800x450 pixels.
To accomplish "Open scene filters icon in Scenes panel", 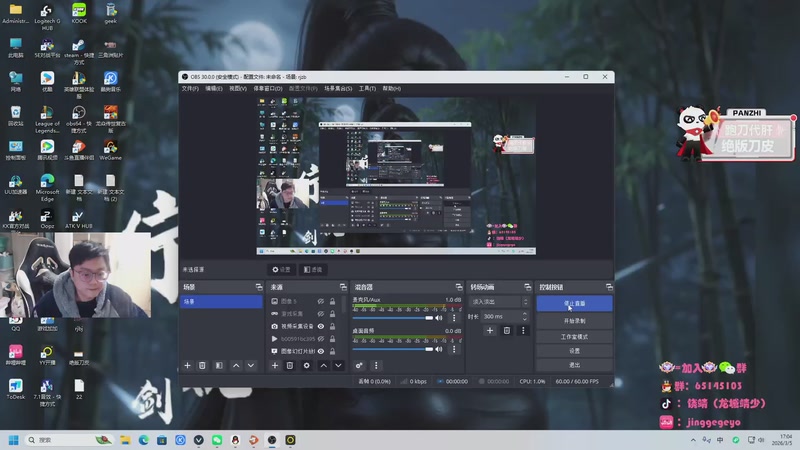I will [x=219, y=365].
